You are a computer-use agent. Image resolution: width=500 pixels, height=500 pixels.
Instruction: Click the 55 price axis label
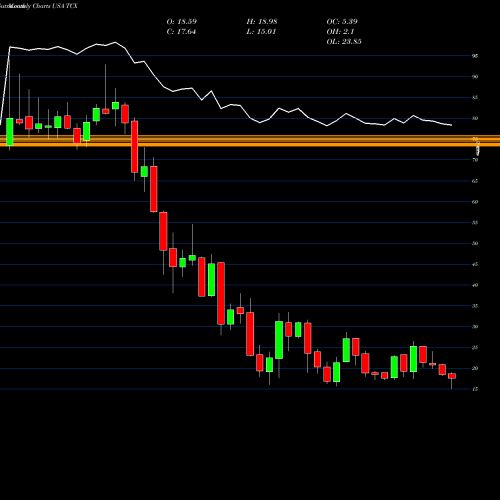tap(475, 223)
